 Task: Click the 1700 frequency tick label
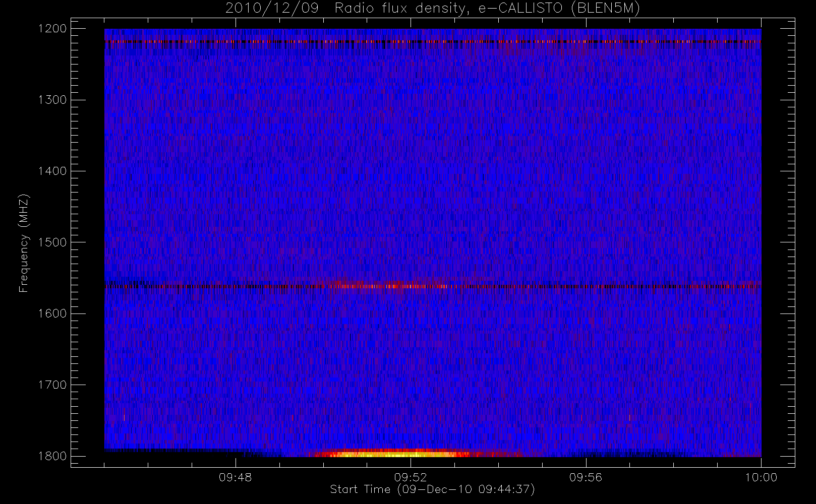pos(52,385)
